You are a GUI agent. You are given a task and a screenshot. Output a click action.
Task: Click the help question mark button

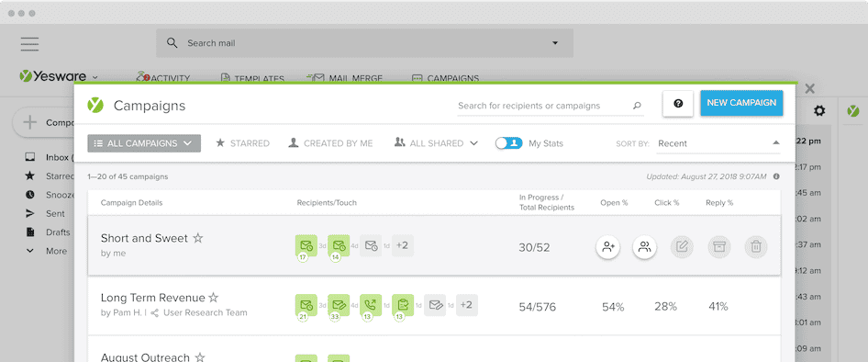pos(678,104)
